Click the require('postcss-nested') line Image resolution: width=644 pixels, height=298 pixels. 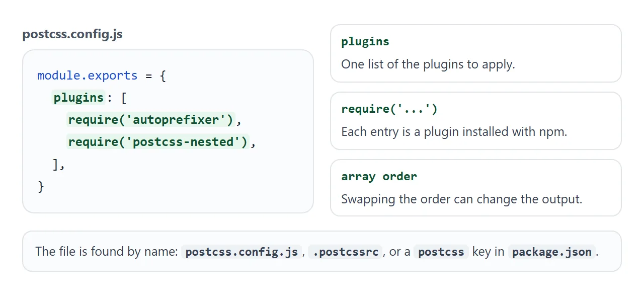click(158, 142)
